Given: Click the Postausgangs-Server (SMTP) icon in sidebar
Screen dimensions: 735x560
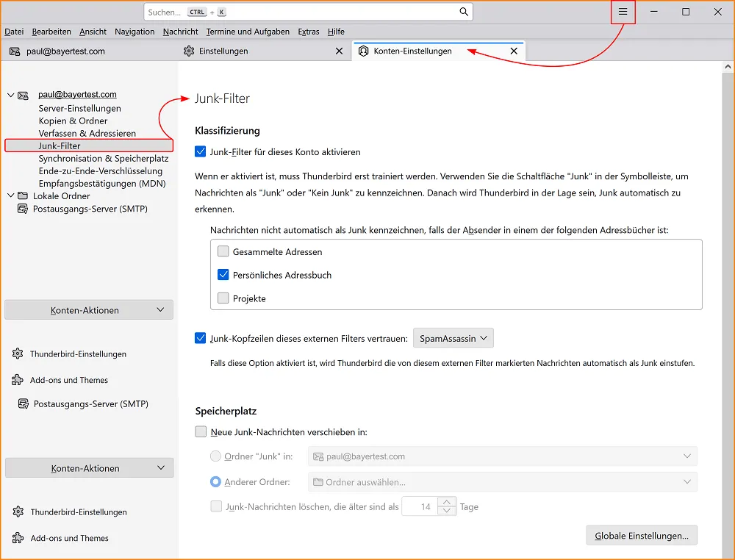Looking at the screenshot, I should point(24,208).
